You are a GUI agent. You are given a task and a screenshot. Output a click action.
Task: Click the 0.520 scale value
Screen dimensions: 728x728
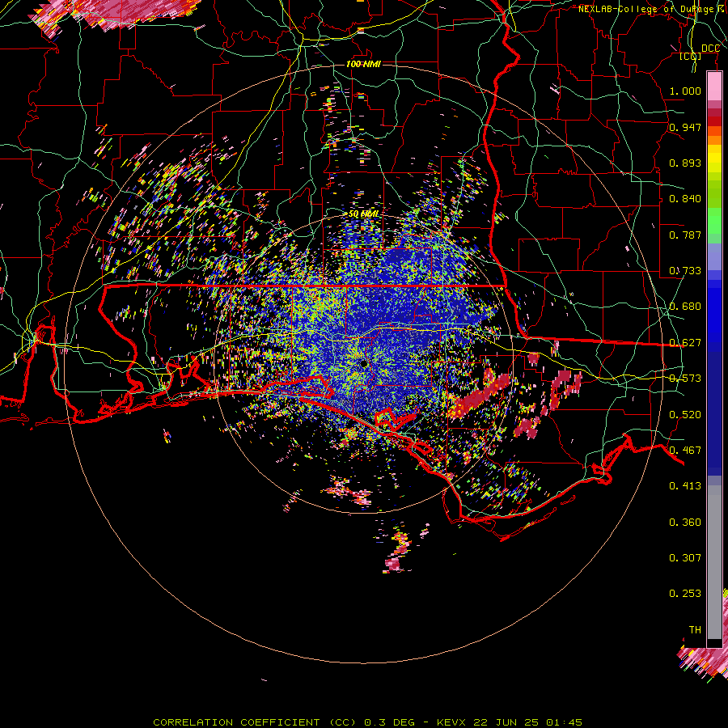click(685, 415)
